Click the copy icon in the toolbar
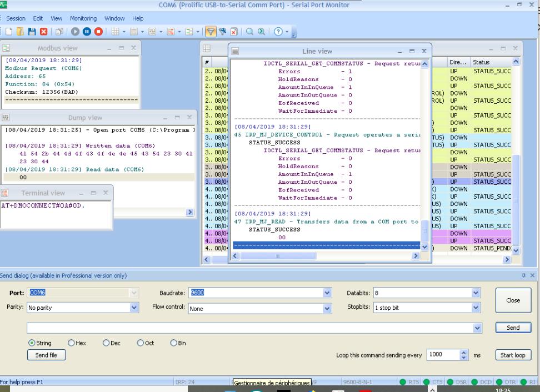The height and width of the screenshot is (392, 540). pos(59,32)
